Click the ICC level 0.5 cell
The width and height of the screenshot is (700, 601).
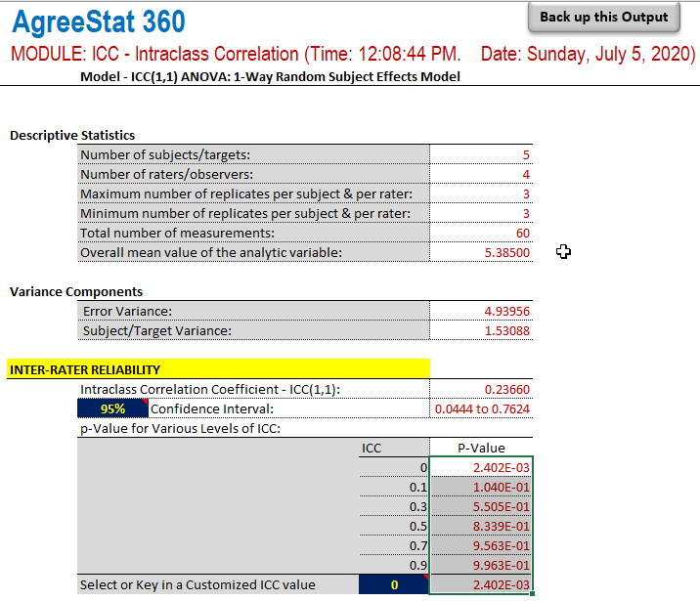click(394, 526)
